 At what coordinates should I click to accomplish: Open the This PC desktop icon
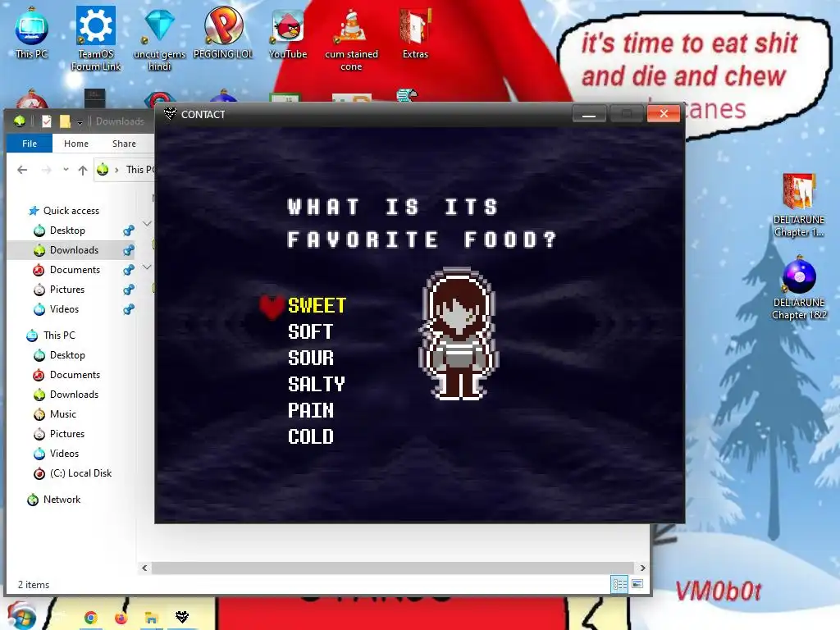(x=32, y=32)
